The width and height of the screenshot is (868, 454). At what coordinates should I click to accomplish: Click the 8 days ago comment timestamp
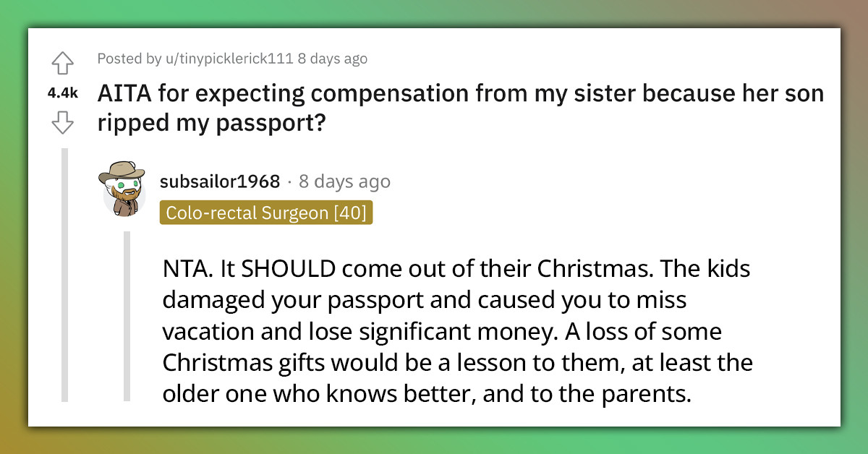point(344,181)
